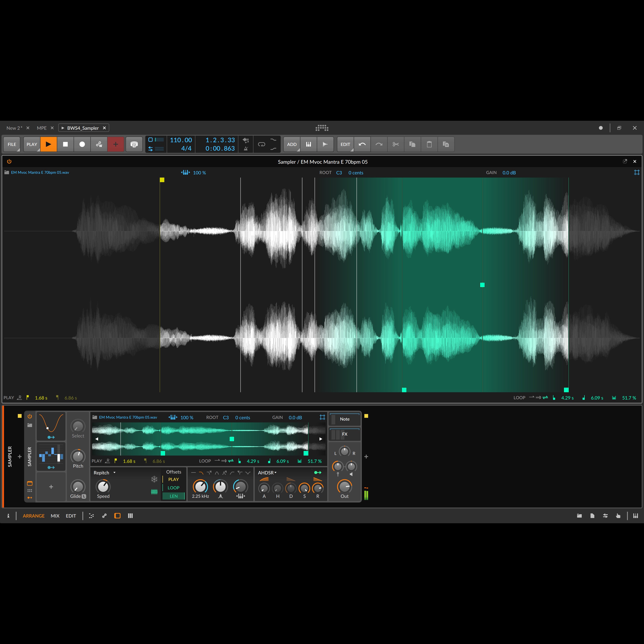Switch to the New 2 project tab
The image size is (644, 644).
14,128
